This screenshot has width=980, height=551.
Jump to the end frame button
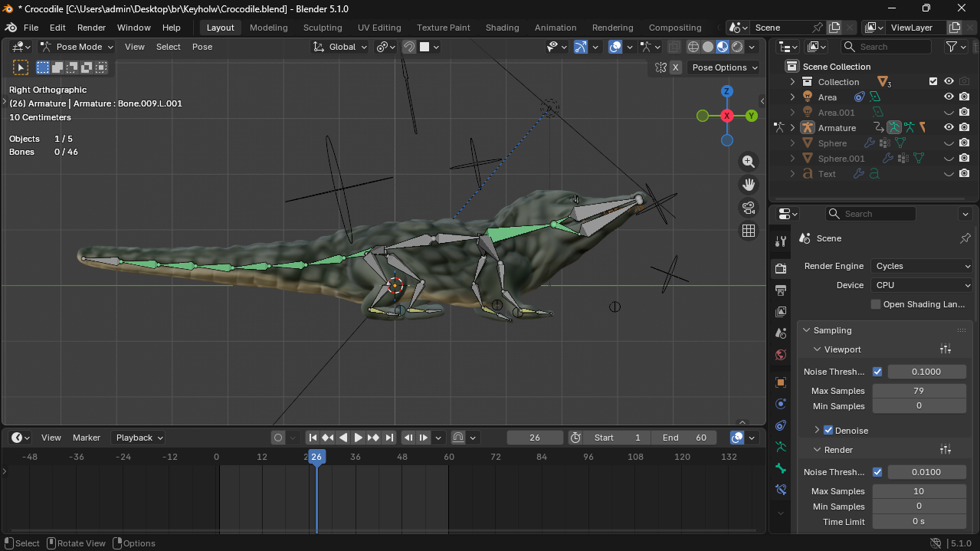pyautogui.click(x=389, y=438)
